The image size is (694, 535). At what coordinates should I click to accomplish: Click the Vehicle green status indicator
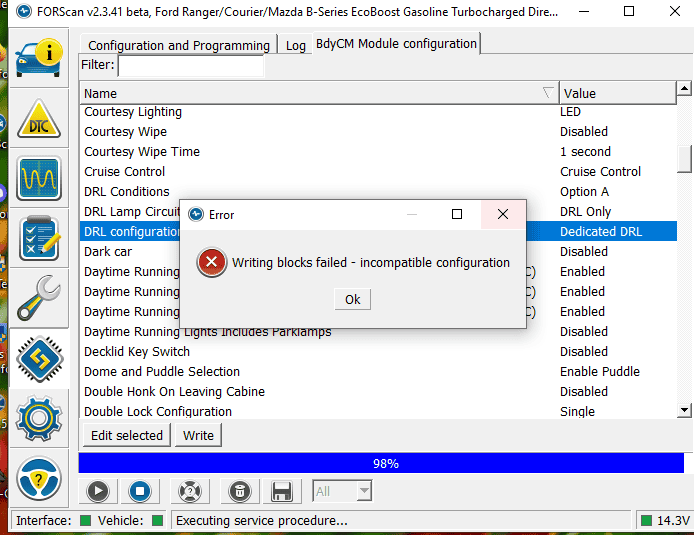point(158,520)
